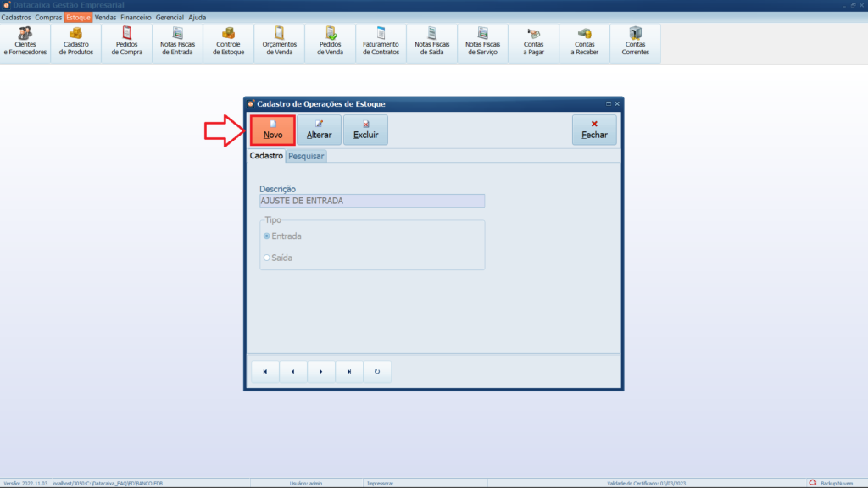Select the Saída radio option

[x=267, y=258]
